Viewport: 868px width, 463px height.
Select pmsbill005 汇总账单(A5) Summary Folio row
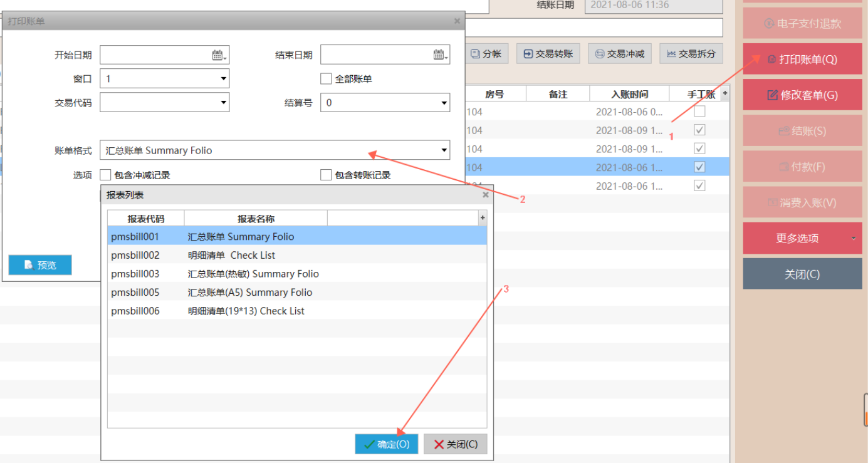click(296, 292)
